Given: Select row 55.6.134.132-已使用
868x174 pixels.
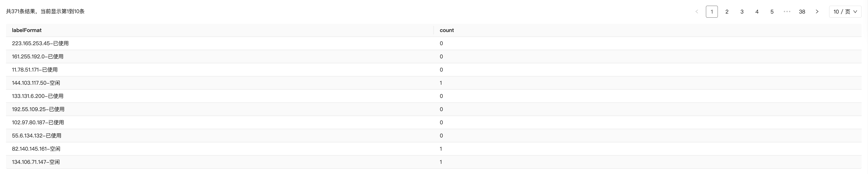Looking at the screenshot, I should pos(36,135).
